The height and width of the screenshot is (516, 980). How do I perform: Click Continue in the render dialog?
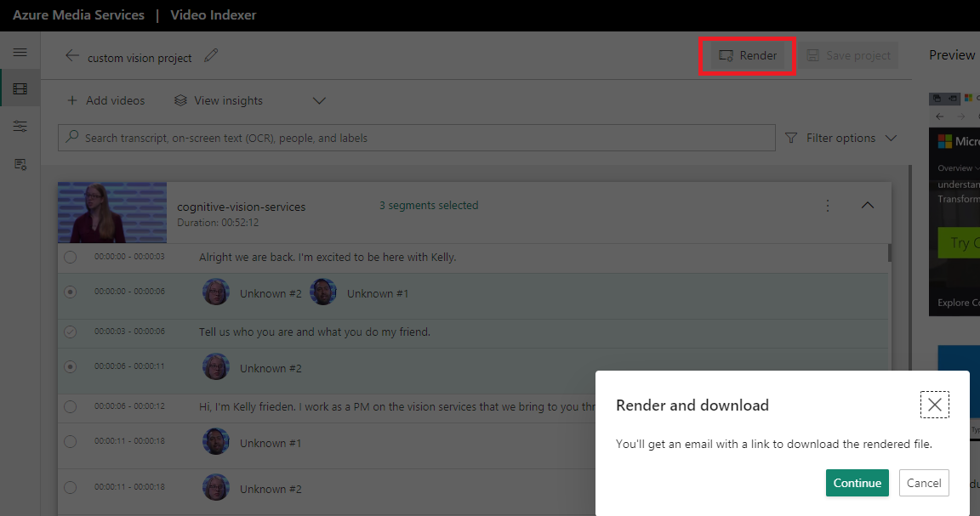point(857,483)
